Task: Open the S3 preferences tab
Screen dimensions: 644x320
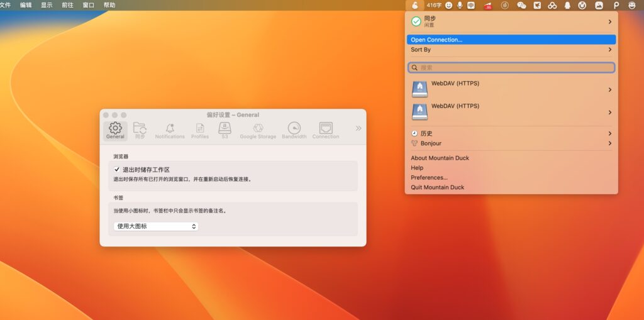Action: tap(225, 131)
